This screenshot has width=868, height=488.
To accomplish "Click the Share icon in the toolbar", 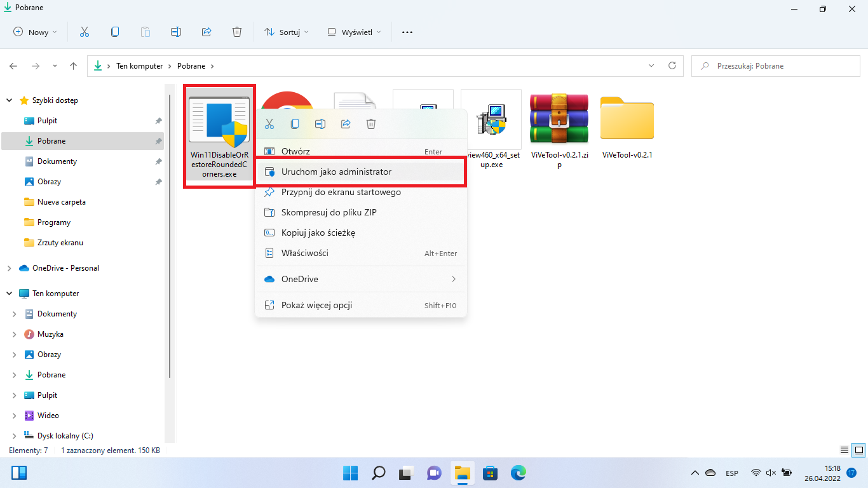I will point(207,32).
